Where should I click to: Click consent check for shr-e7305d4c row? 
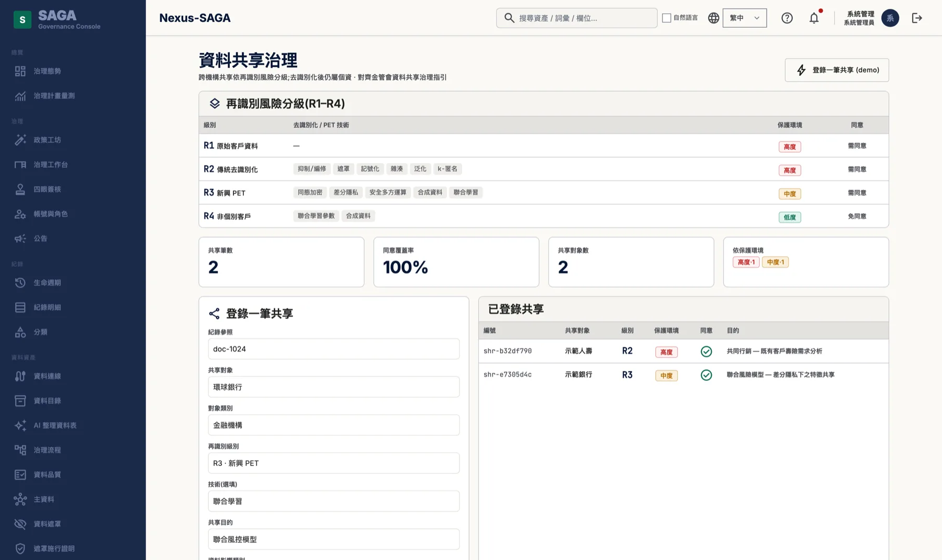706,375
